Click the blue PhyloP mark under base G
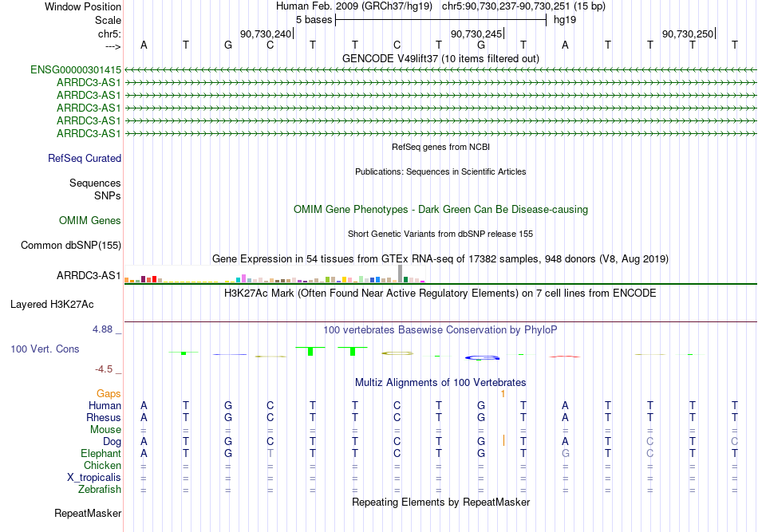This screenshot has width=758, height=532. click(482, 357)
